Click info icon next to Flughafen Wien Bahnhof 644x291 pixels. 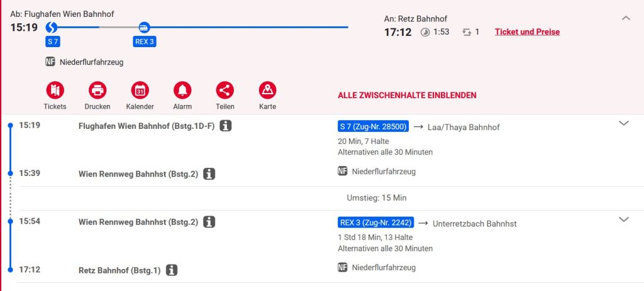(225, 126)
